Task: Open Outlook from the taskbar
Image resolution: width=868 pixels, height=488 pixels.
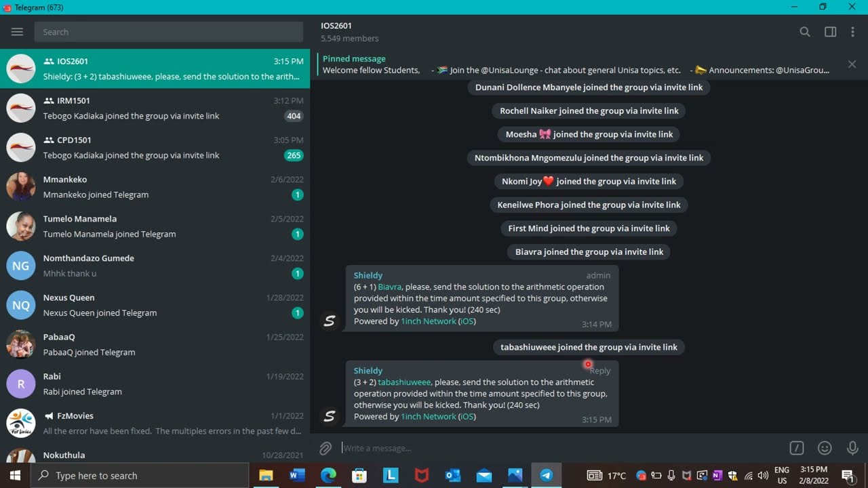Action: click(453, 475)
